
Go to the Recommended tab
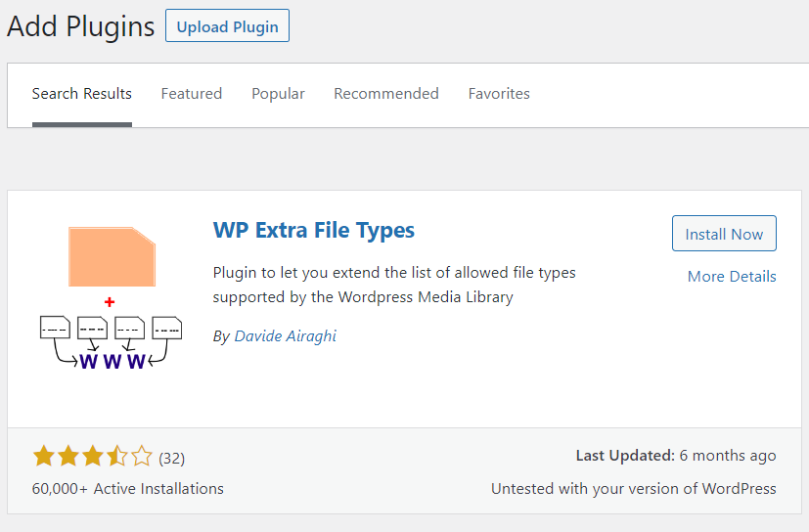pyautogui.click(x=386, y=94)
